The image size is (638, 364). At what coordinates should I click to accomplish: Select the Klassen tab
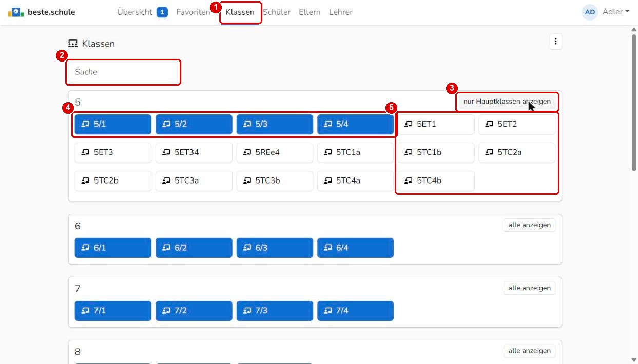pyautogui.click(x=240, y=12)
